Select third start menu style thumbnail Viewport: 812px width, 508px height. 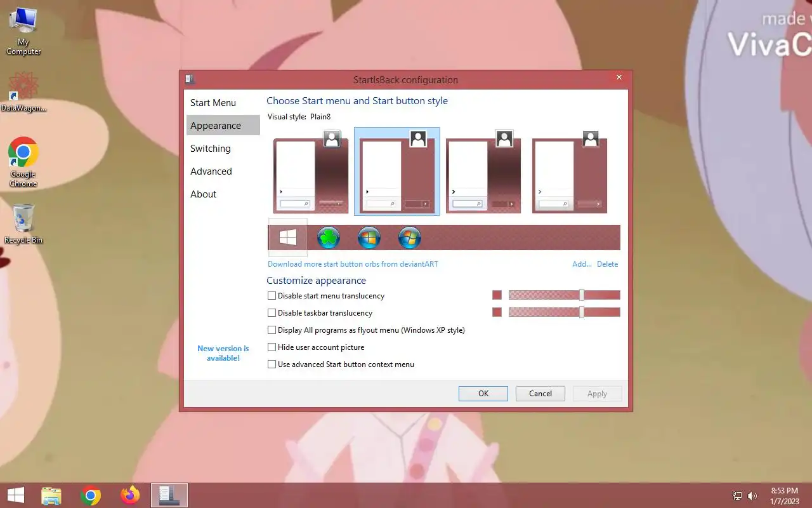[483, 171]
